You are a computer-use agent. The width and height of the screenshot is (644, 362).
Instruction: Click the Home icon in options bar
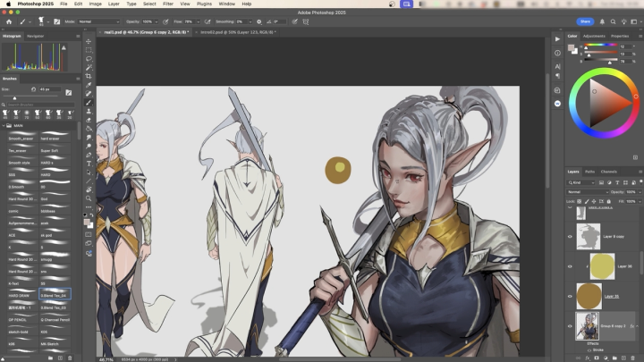[7, 21]
